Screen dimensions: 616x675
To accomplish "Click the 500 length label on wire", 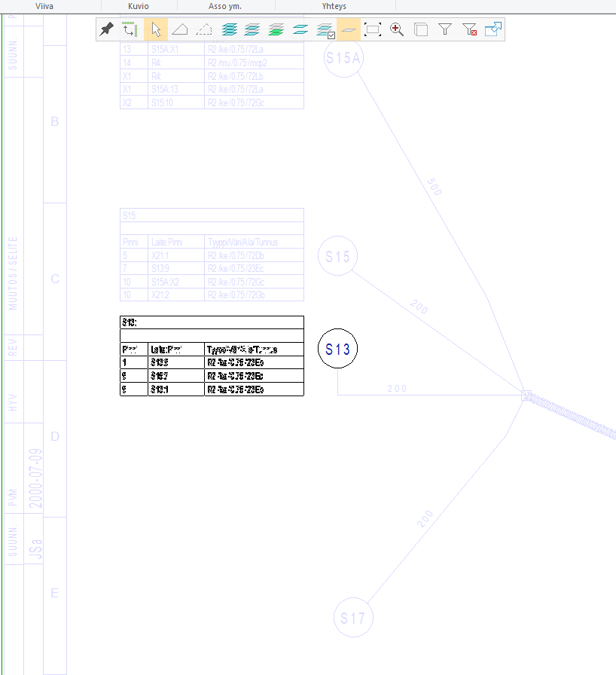I will 435,187.
